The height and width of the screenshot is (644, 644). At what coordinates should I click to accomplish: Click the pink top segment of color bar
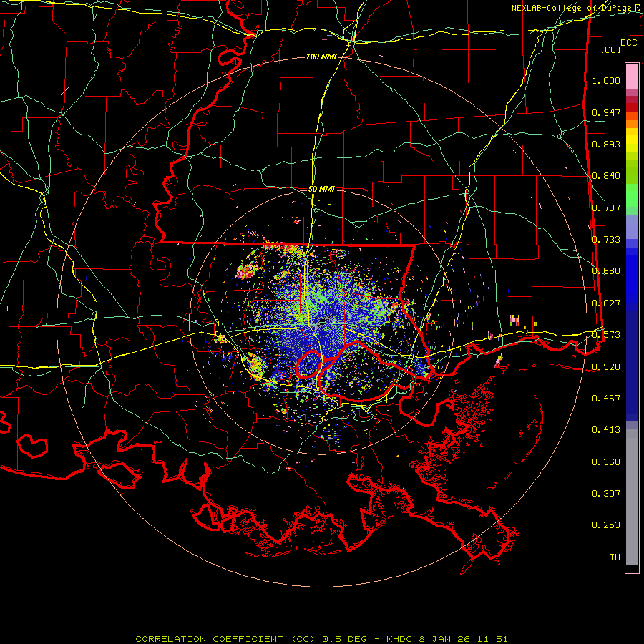[632, 77]
